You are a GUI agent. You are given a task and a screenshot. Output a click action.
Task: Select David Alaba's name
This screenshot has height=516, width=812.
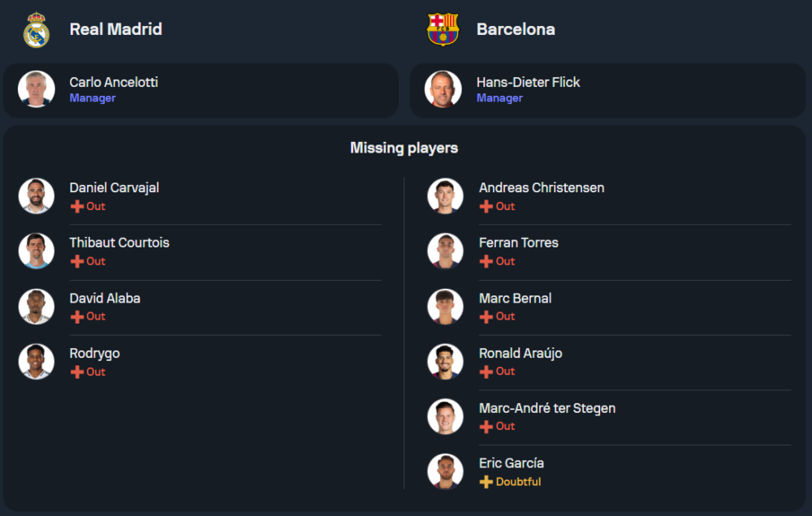pos(105,299)
